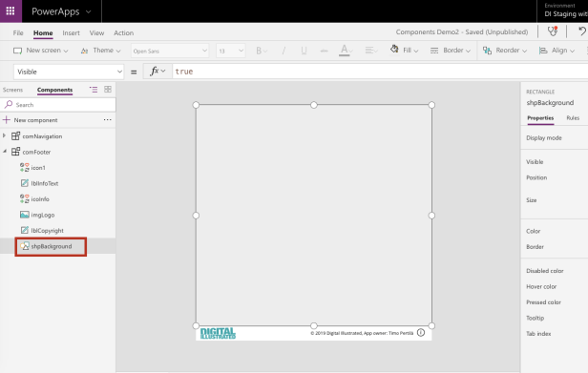Switch to the Home tab
The height and width of the screenshot is (373, 588).
[43, 33]
